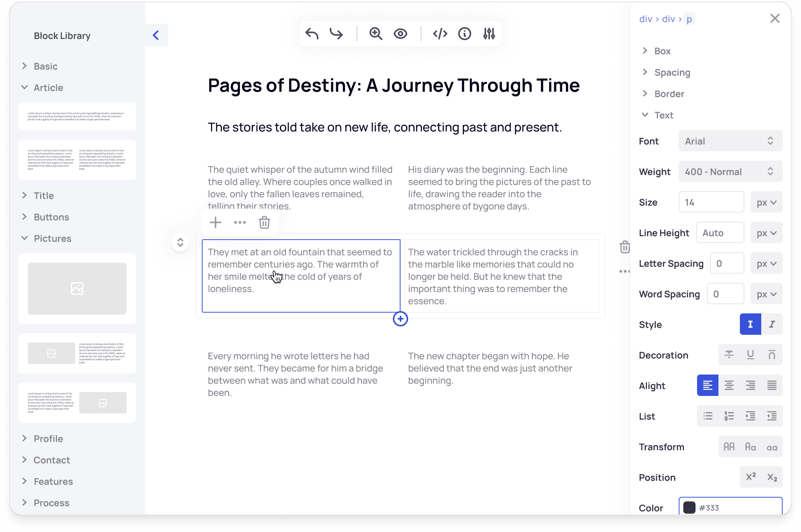Screen dimensions: 801x532
Task: Expand the Box section
Action: point(656,51)
